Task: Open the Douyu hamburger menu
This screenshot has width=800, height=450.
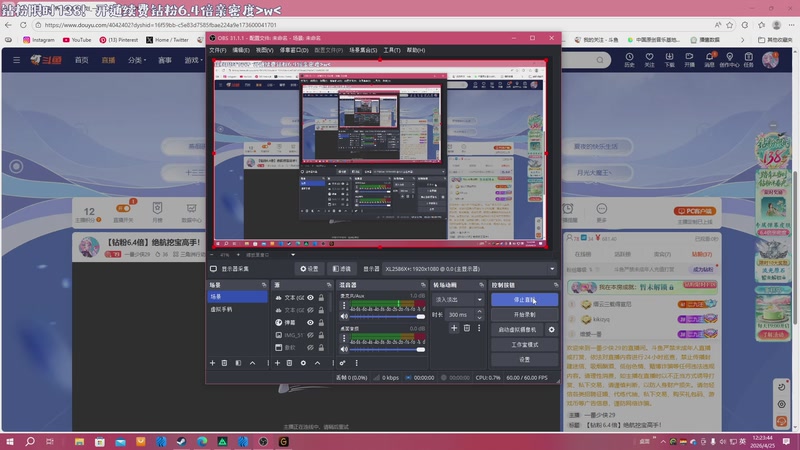Action: pyautogui.click(x=16, y=60)
